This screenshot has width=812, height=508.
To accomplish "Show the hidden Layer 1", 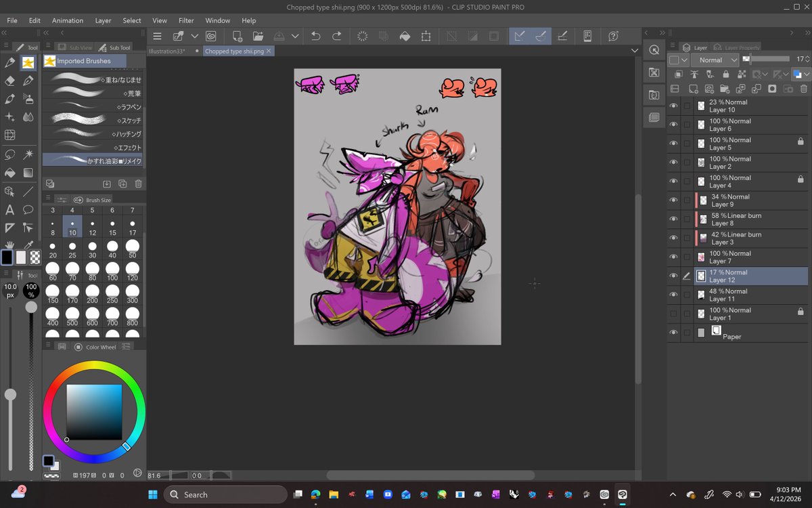I will click(673, 314).
